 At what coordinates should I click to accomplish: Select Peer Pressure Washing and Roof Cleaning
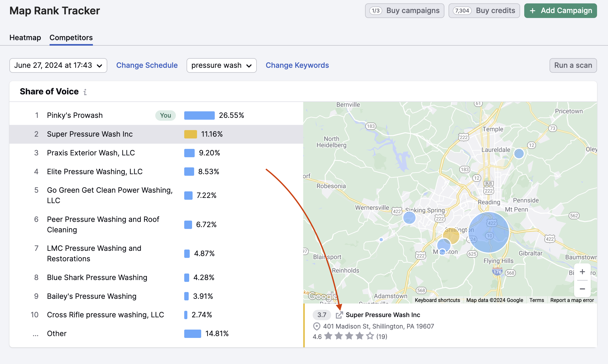pos(156,225)
